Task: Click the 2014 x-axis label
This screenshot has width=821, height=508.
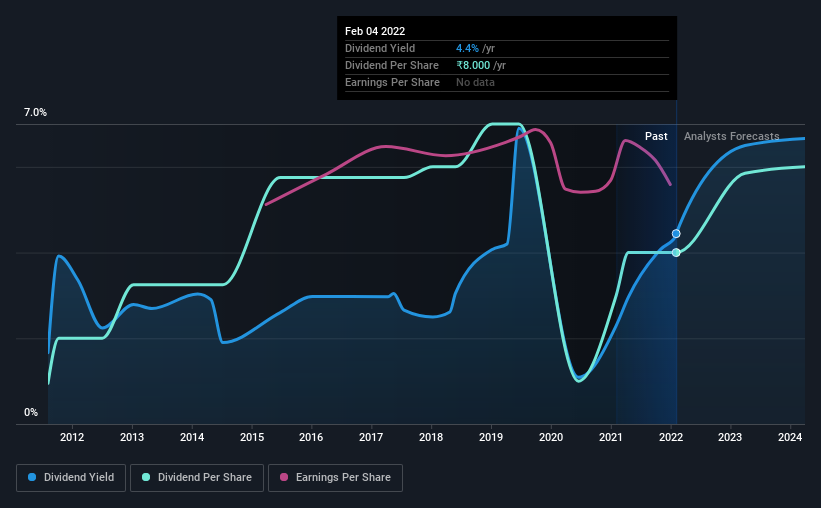Action: click(x=192, y=437)
